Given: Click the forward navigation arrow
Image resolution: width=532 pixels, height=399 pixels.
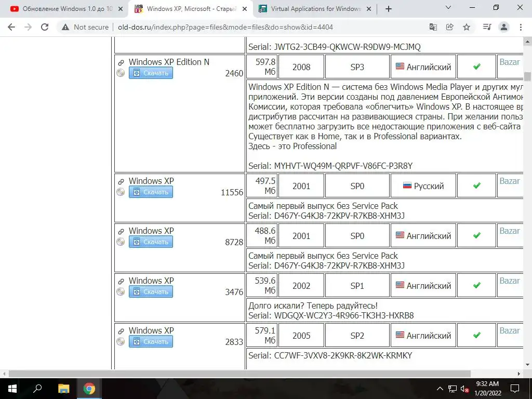Looking at the screenshot, I should [x=28, y=27].
